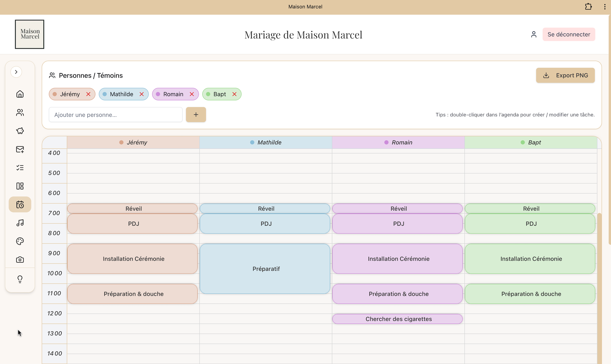The image size is (611, 364).
Task: Remove Bapt tag with red X
Action: 234,94
